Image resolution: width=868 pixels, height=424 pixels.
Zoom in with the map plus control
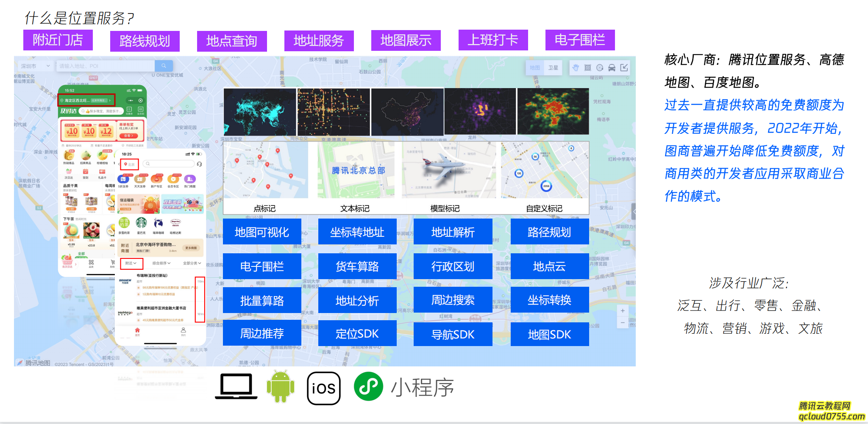pos(623,311)
